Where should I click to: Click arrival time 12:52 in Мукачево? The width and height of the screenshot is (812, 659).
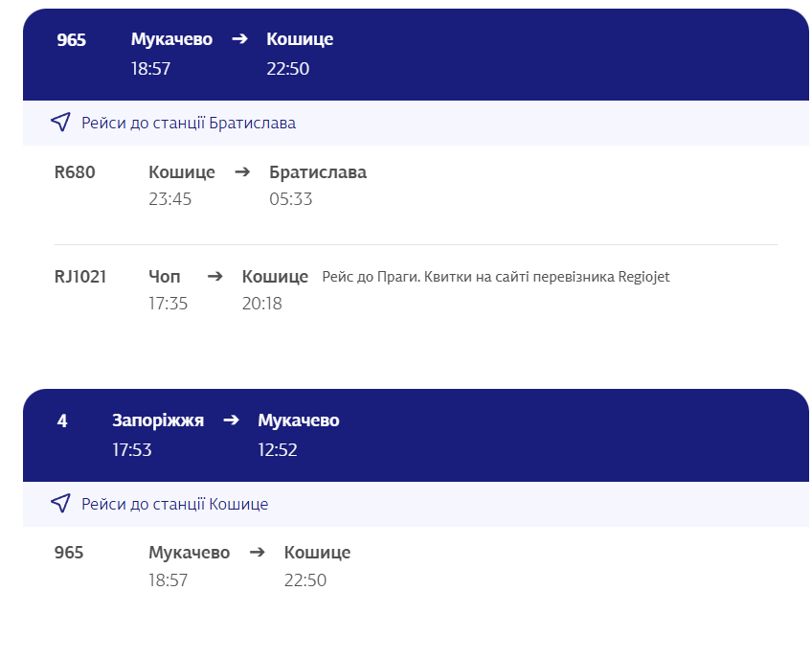pos(278,449)
